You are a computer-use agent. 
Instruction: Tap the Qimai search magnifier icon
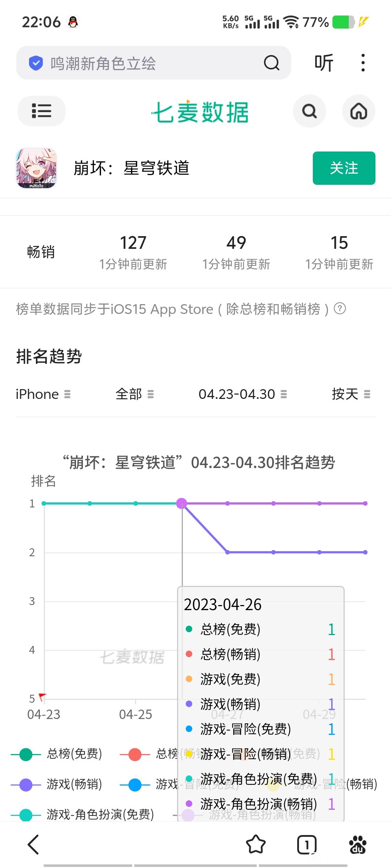pos(309,111)
